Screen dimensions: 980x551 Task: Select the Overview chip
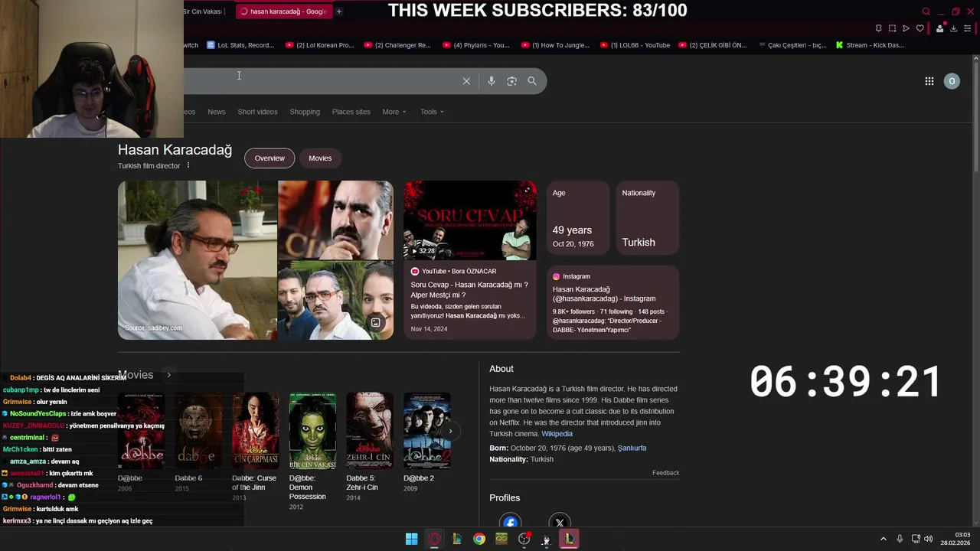[269, 158]
